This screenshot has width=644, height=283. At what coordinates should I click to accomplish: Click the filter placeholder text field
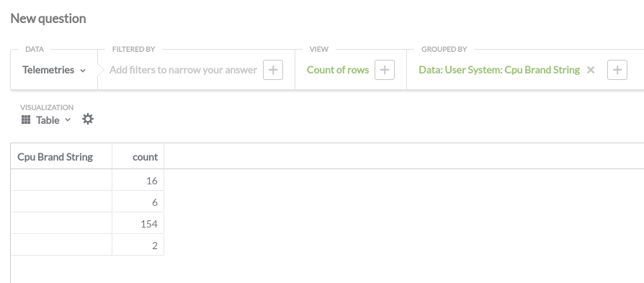(x=183, y=70)
